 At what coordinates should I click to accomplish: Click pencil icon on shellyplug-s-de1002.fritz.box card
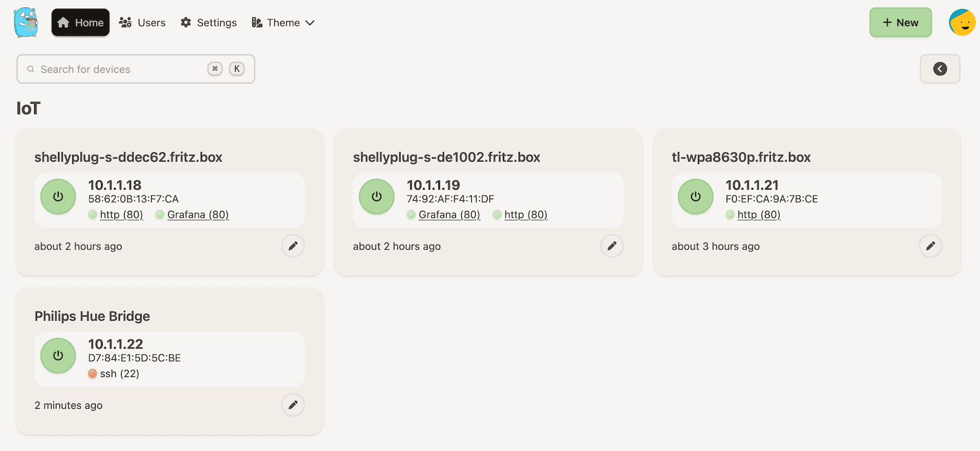pos(612,246)
